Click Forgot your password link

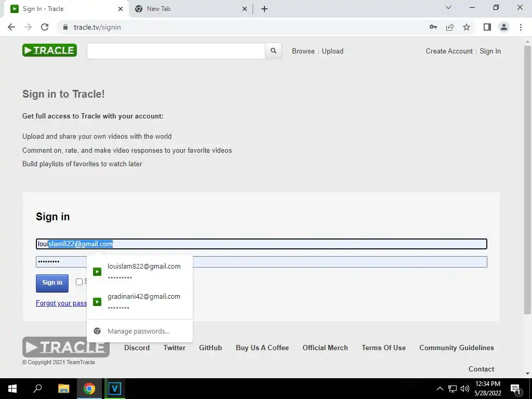coord(61,303)
